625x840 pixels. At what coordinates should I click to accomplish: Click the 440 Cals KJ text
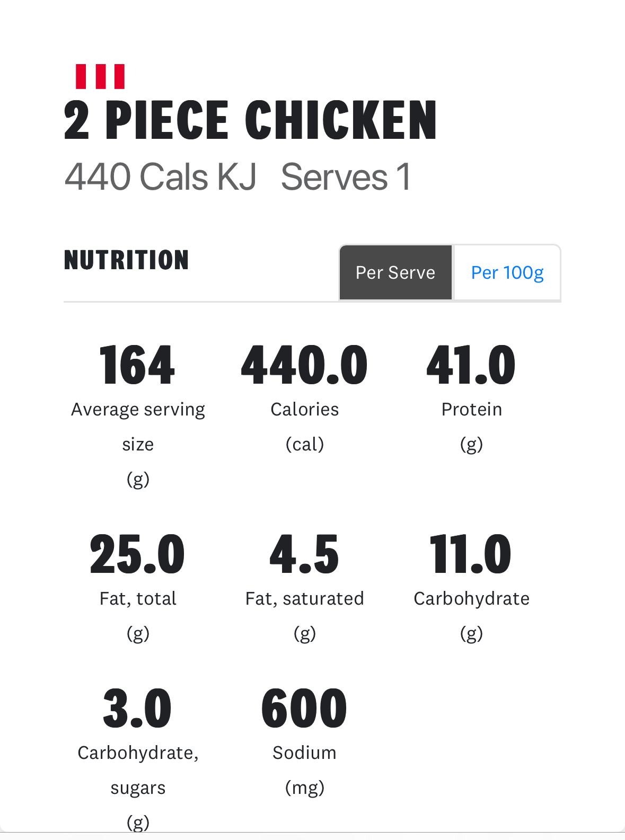[160, 176]
